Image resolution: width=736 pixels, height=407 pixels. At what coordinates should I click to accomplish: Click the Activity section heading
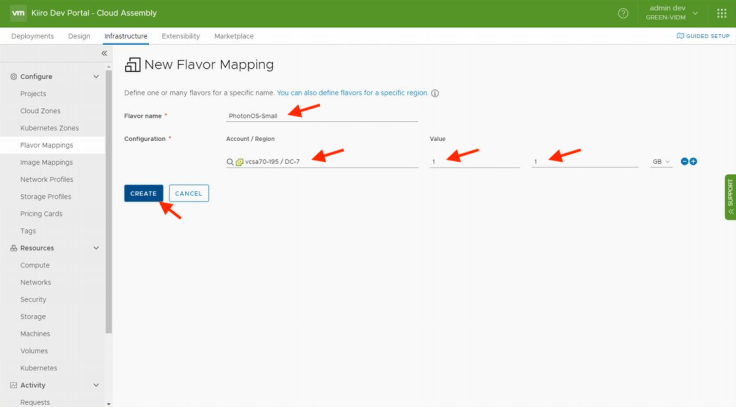[33, 385]
